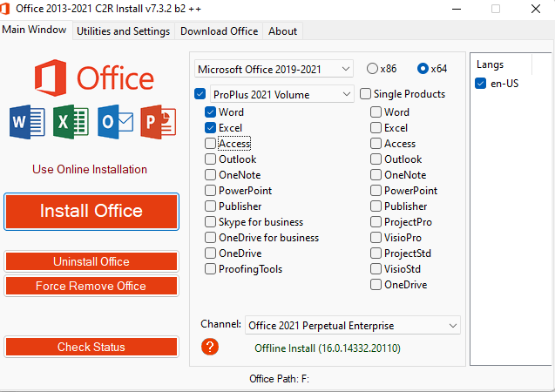This screenshot has height=392, width=555.
Task: Enable the ProjectStd checkbox
Action: [376, 253]
